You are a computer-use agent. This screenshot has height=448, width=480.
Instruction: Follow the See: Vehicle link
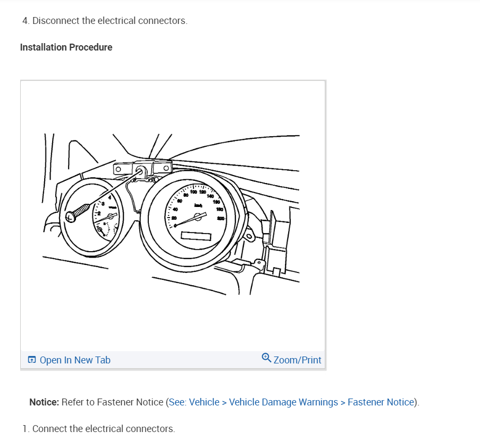click(x=194, y=402)
